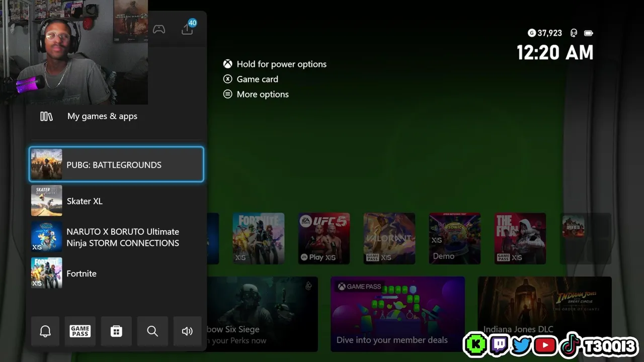Click the X button glyph beside Game card
The image size is (644, 362).
[x=228, y=79]
